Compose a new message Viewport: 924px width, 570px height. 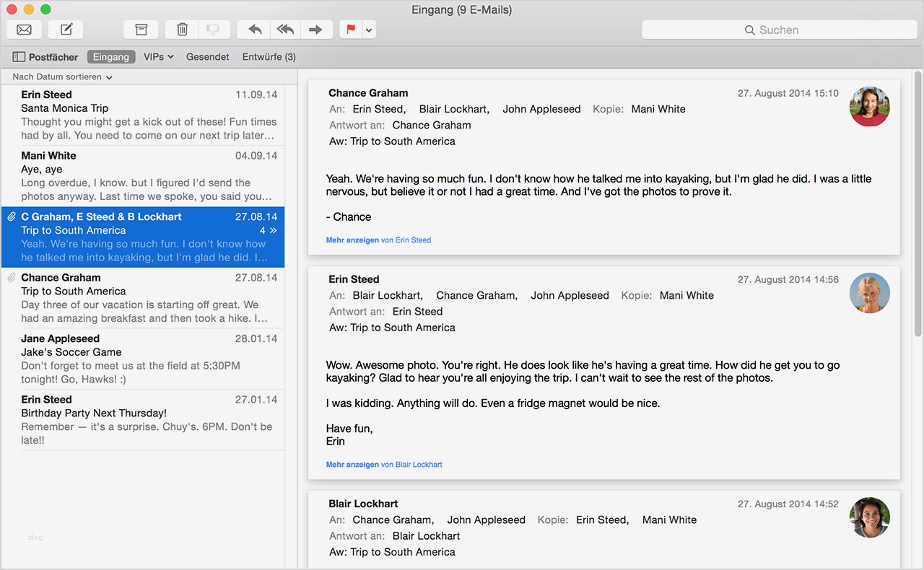point(66,30)
